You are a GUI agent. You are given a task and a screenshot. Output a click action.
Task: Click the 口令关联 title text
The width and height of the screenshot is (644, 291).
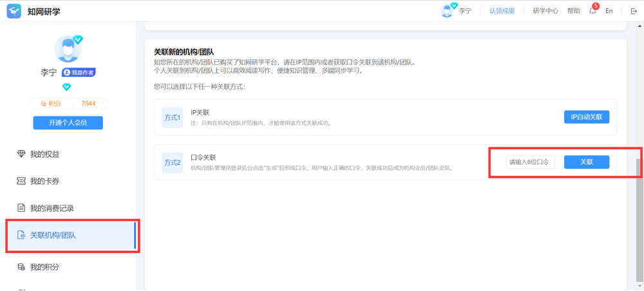204,158
